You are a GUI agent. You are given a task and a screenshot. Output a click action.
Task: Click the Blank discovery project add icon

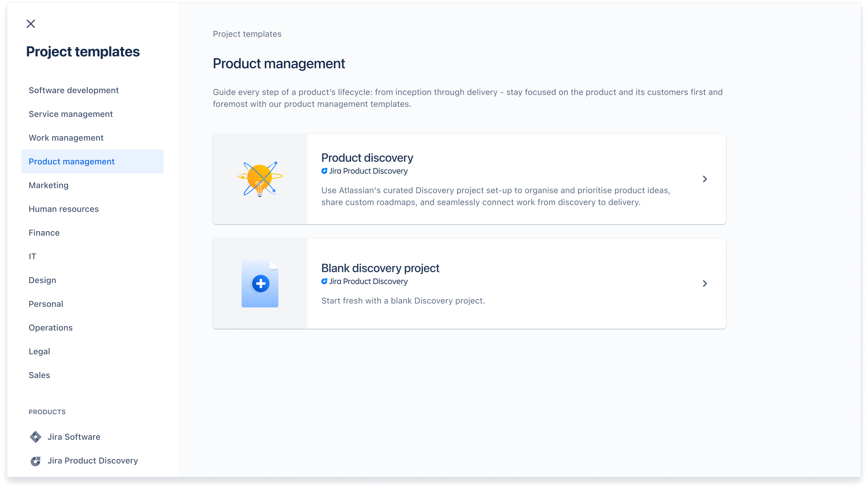[x=261, y=284]
